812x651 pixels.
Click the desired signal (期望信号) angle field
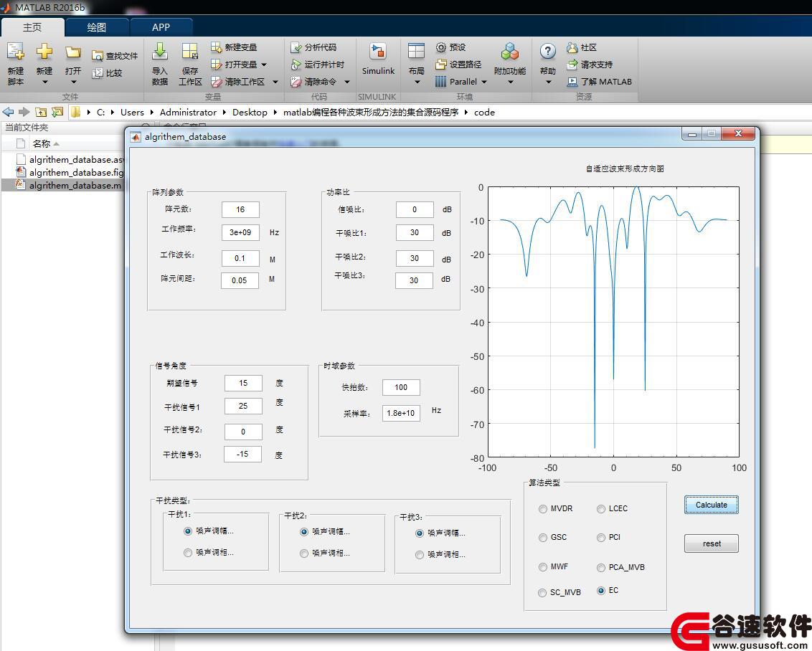tap(243, 383)
